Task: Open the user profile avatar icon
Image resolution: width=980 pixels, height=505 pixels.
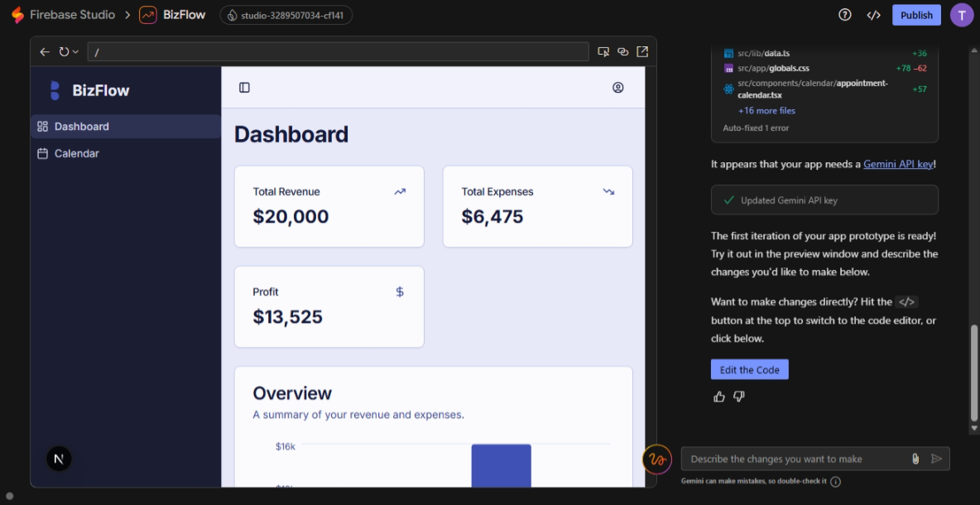Action: [x=617, y=88]
